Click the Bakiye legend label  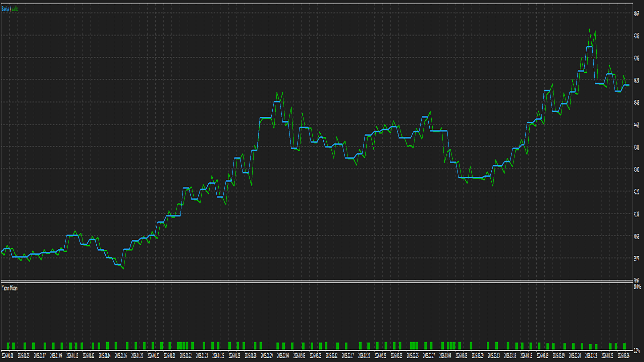5,9
